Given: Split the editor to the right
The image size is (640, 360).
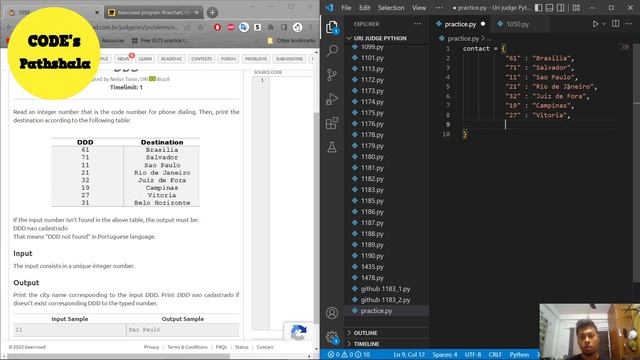Looking at the screenshot, I should pos(616,24).
